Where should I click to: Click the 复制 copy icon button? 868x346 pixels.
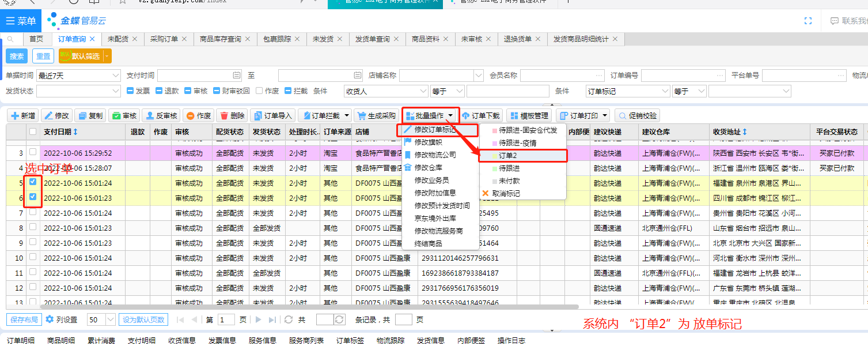pos(90,116)
